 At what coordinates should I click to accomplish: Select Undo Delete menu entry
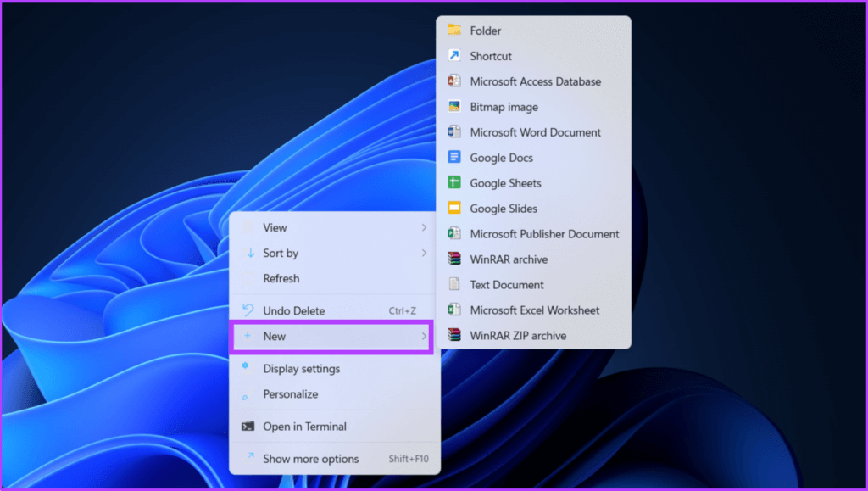pos(334,310)
